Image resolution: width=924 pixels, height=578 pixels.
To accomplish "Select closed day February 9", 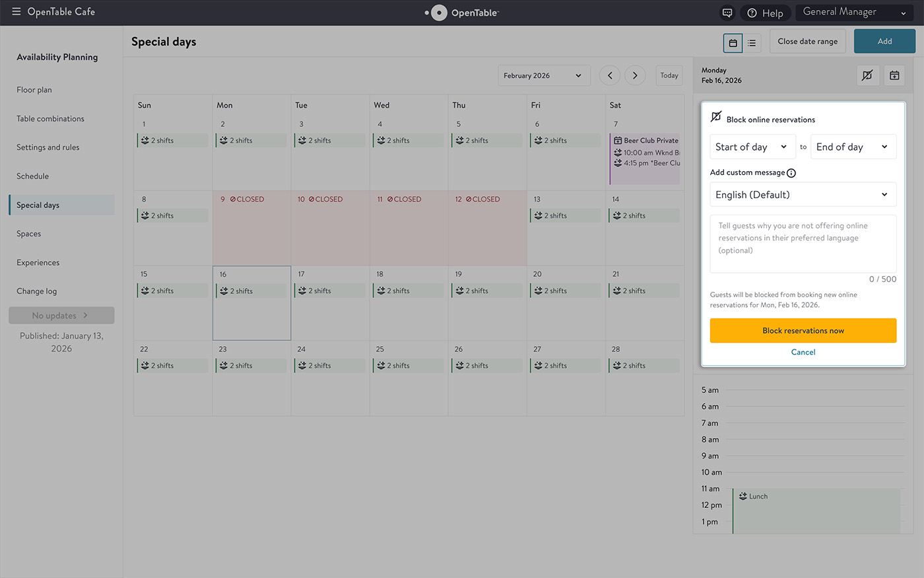I will click(251, 229).
